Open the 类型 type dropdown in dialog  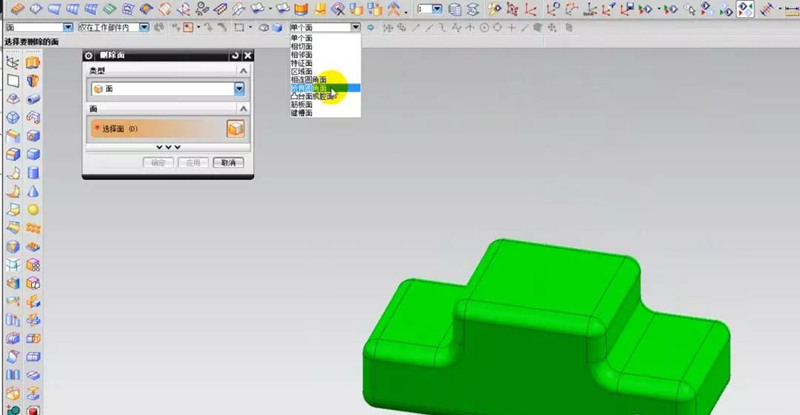click(x=239, y=89)
